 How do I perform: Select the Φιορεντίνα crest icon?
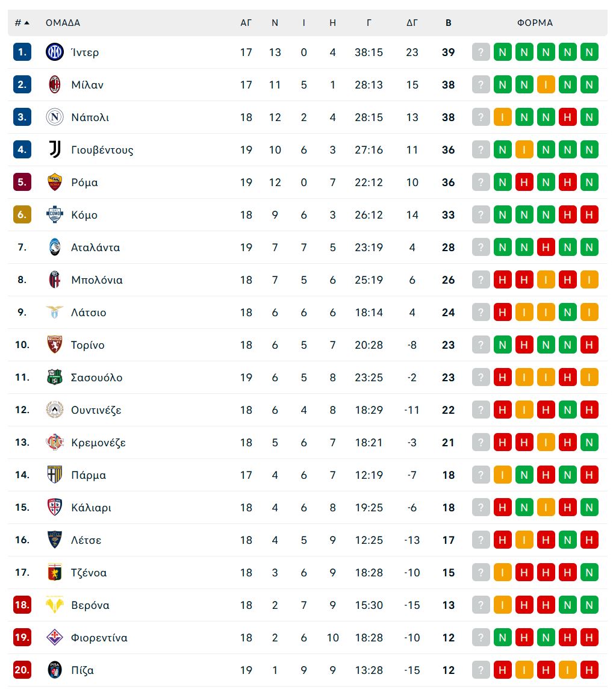tap(55, 637)
